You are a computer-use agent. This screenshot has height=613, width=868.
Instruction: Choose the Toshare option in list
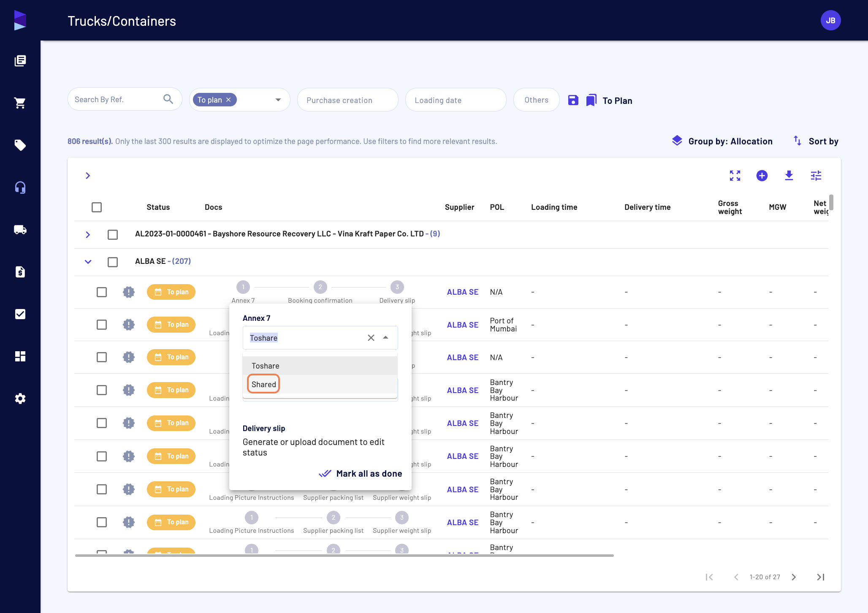320,366
